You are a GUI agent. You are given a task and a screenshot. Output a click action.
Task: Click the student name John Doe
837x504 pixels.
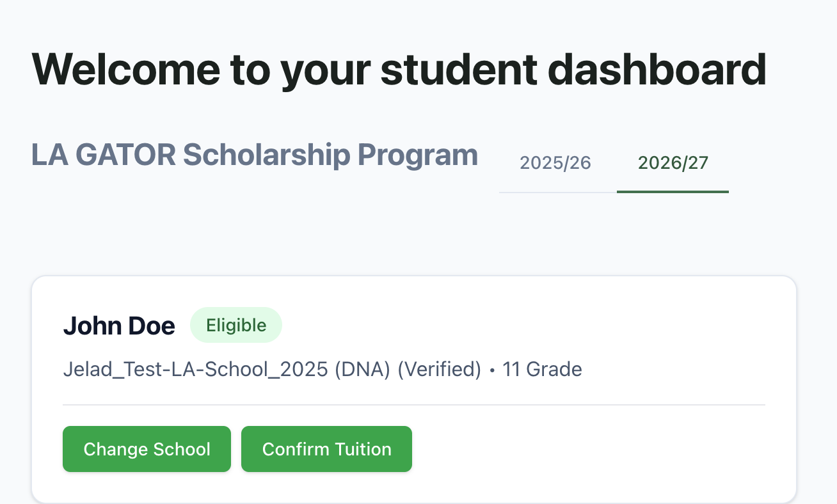click(119, 326)
